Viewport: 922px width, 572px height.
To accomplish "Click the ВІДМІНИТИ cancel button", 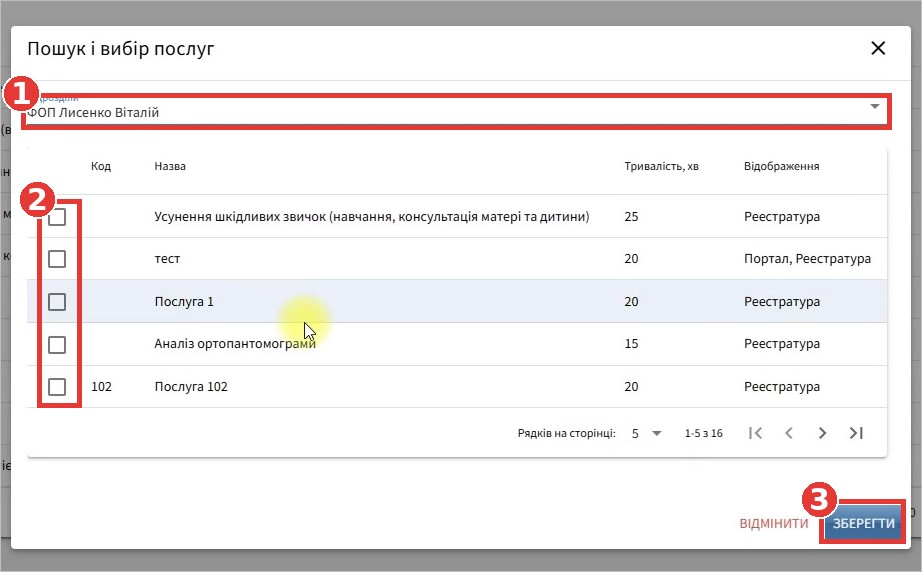I will 774,523.
